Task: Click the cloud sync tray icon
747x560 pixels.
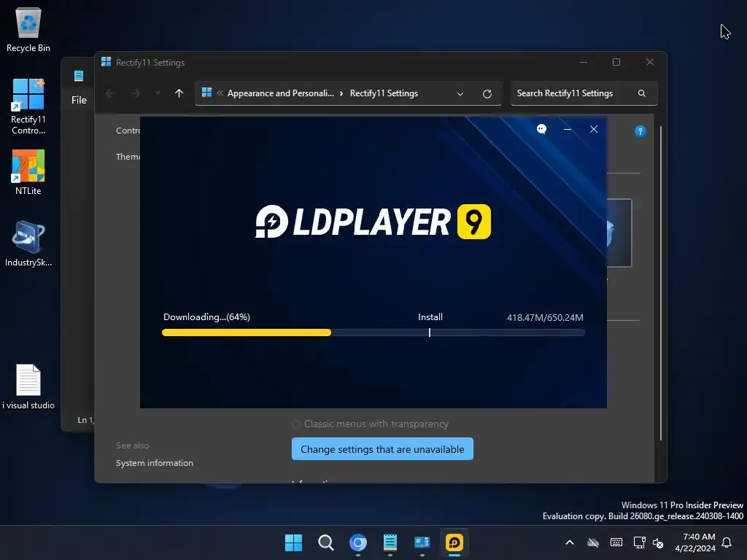Action: (x=592, y=542)
